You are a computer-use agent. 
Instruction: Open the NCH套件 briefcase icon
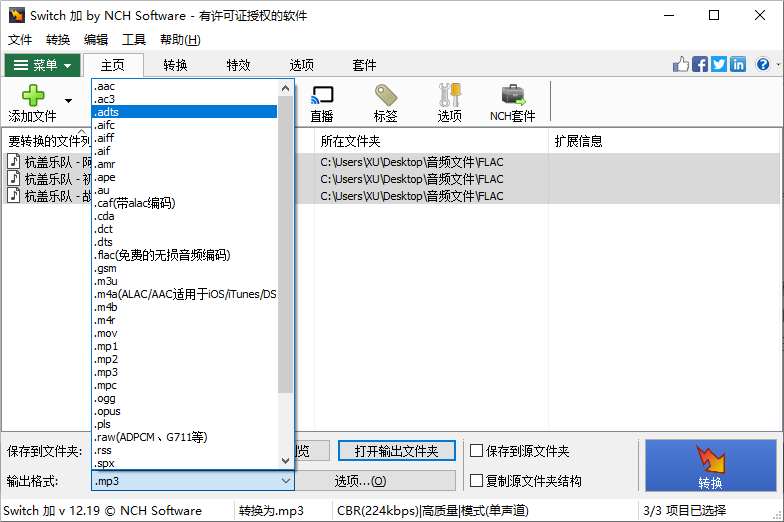pos(513,95)
